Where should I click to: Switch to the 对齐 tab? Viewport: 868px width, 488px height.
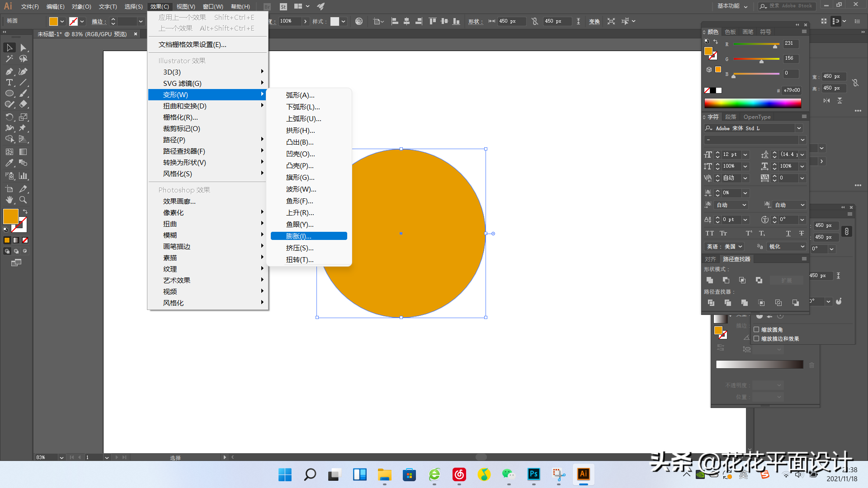pos(710,259)
